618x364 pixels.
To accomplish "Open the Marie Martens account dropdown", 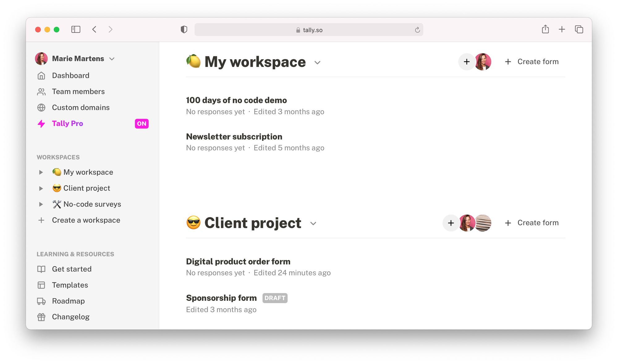I will tap(112, 59).
